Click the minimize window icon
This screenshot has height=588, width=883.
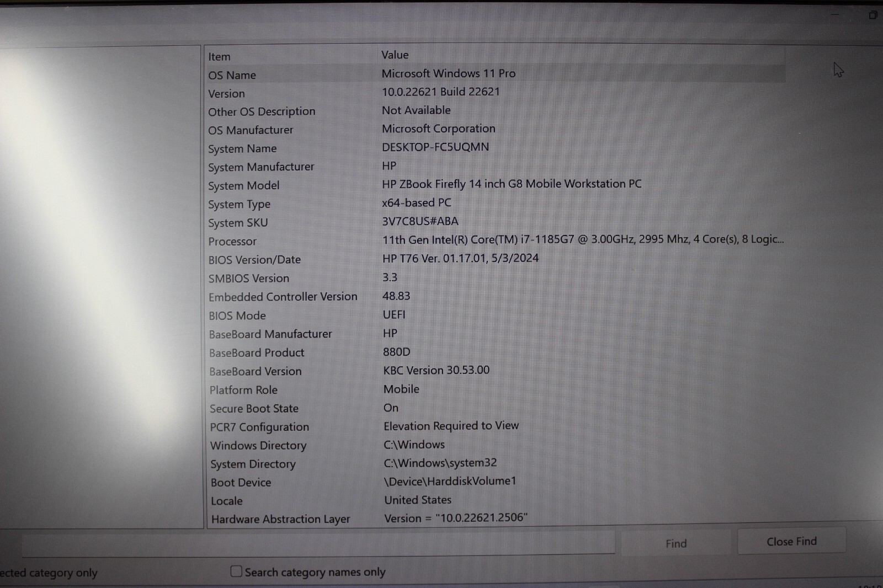pyautogui.click(x=835, y=15)
